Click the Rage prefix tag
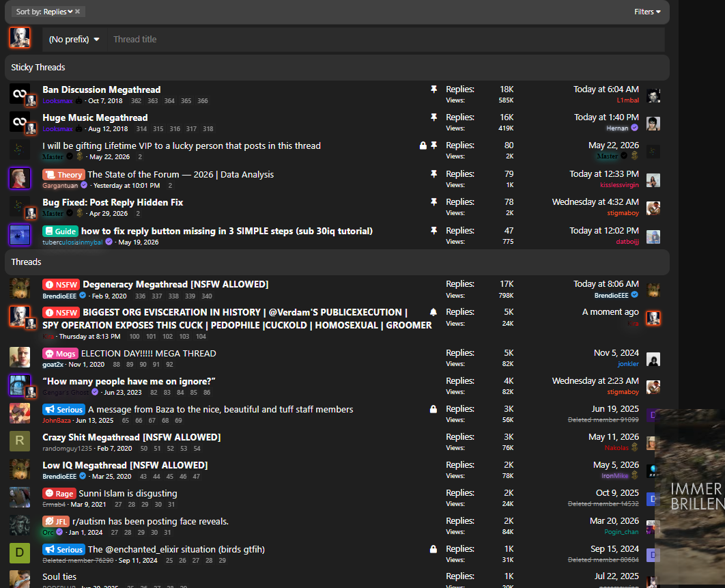The image size is (725, 588). tap(59, 494)
